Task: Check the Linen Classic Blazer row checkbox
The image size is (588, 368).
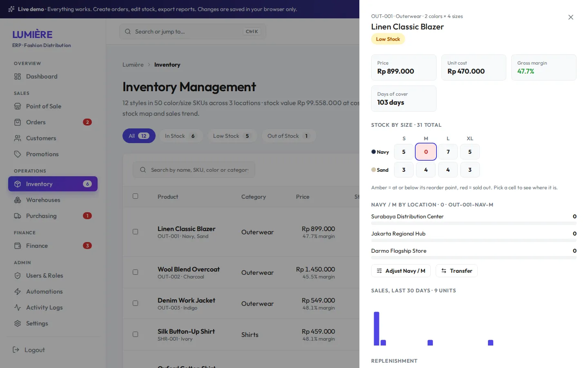Action: point(136,232)
